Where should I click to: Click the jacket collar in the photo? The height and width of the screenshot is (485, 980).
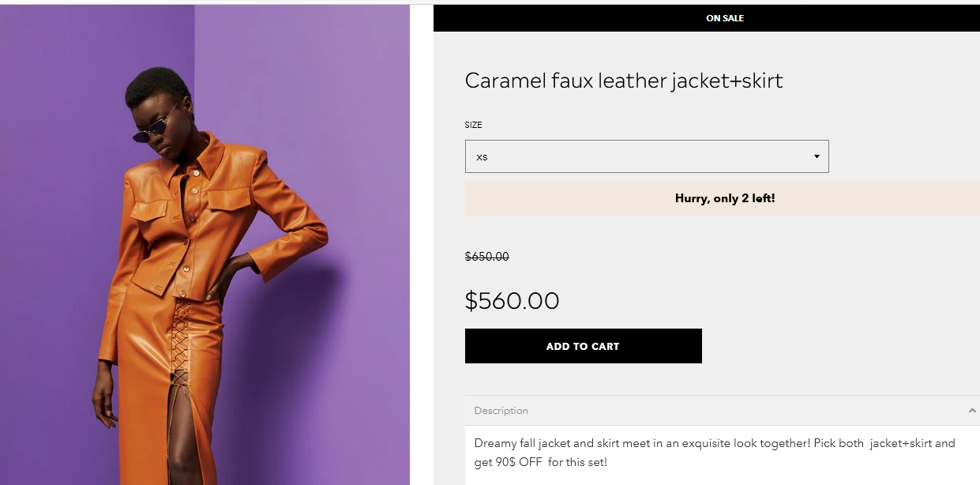[x=204, y=158]
